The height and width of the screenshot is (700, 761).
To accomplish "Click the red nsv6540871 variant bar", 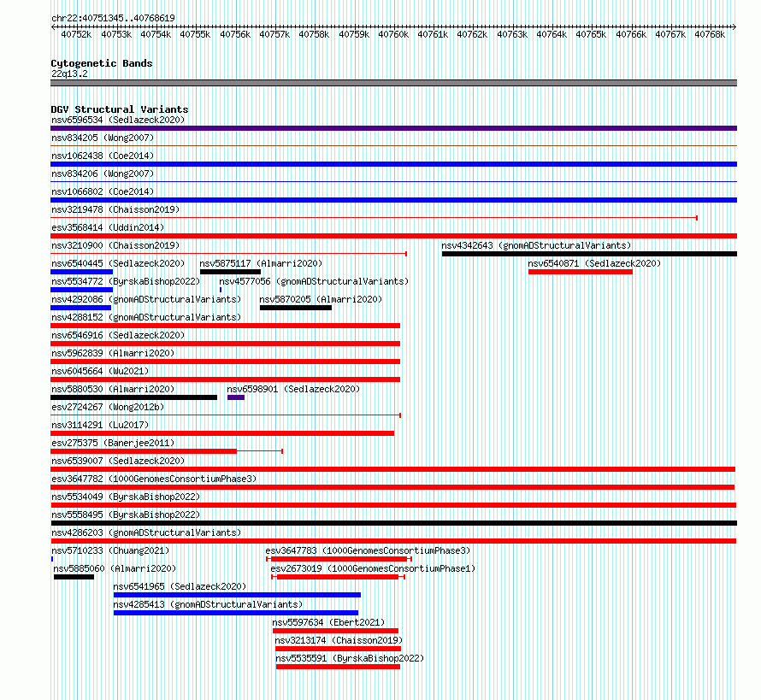I will pos(581,272).
